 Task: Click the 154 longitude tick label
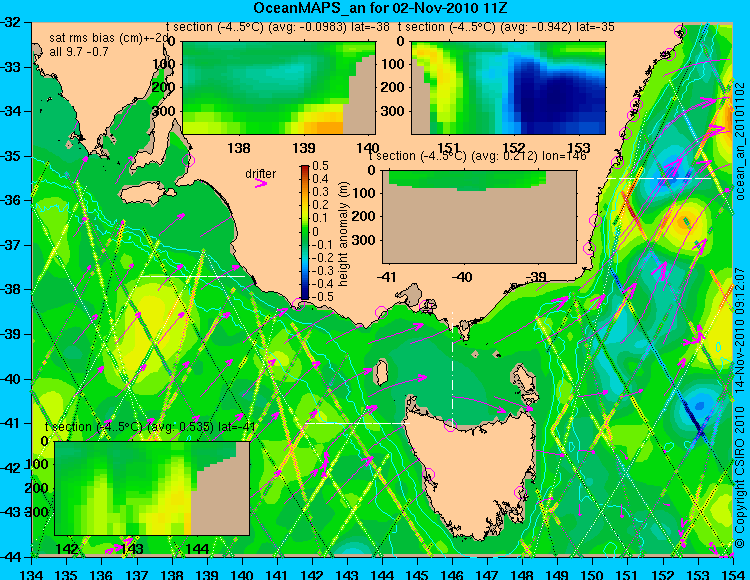pos(733,574)
